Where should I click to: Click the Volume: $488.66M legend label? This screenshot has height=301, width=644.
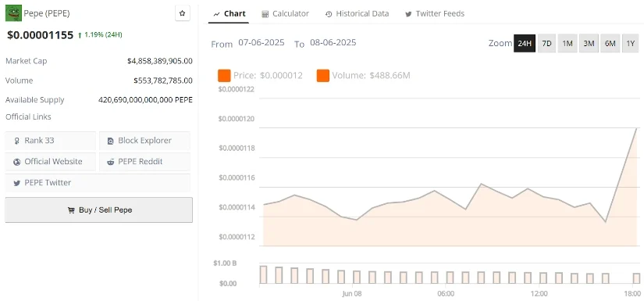[x=372, y=76]
